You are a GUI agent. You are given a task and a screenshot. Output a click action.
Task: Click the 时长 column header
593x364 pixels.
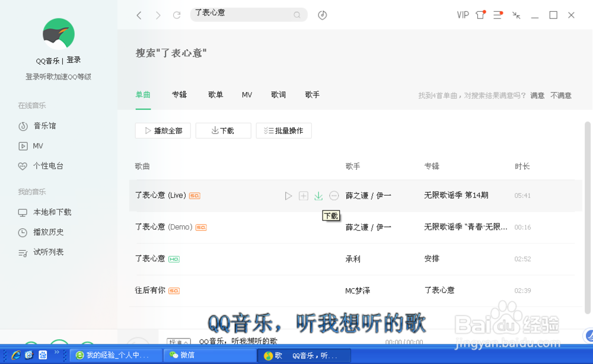click(522, 167)
